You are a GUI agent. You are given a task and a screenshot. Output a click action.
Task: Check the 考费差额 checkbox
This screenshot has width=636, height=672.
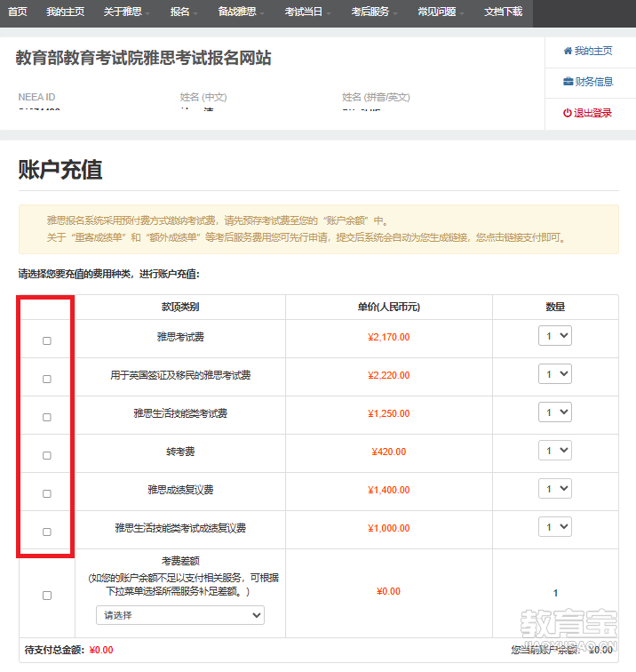47,596
